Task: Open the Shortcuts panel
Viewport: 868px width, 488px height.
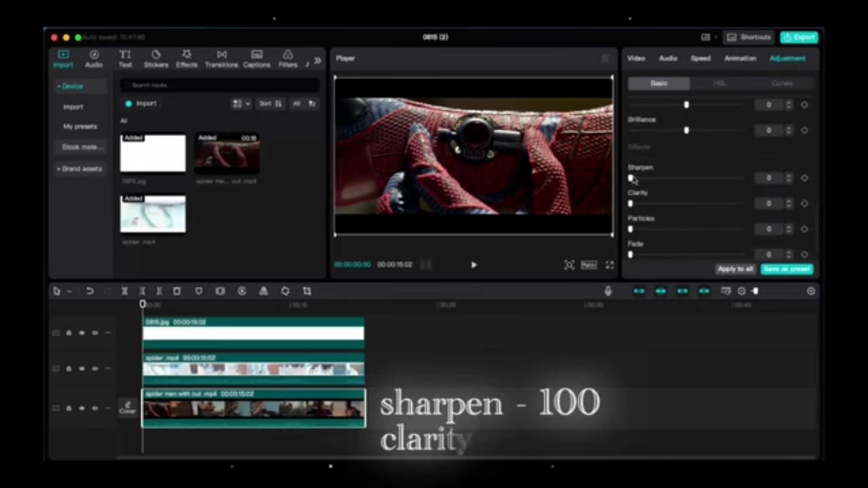Action: 749,37
